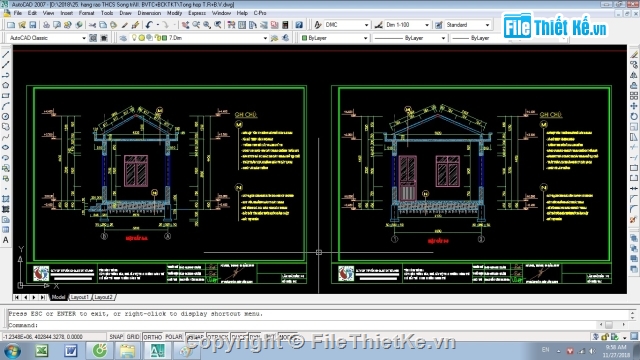Open the AutoCAD Classic workspace dropdown
The height and width of the screenshot is (360, 640).
coord(47,38)
